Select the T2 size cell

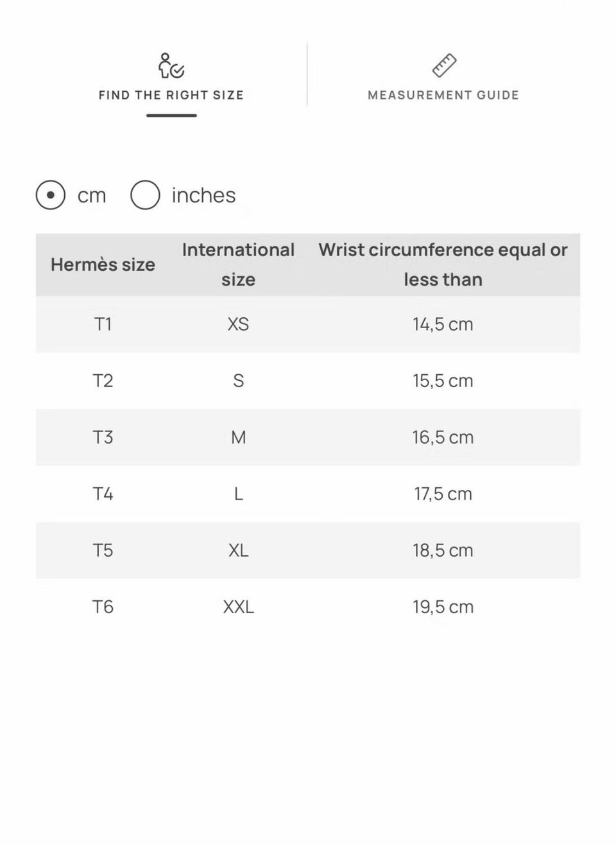coord(103,381)
